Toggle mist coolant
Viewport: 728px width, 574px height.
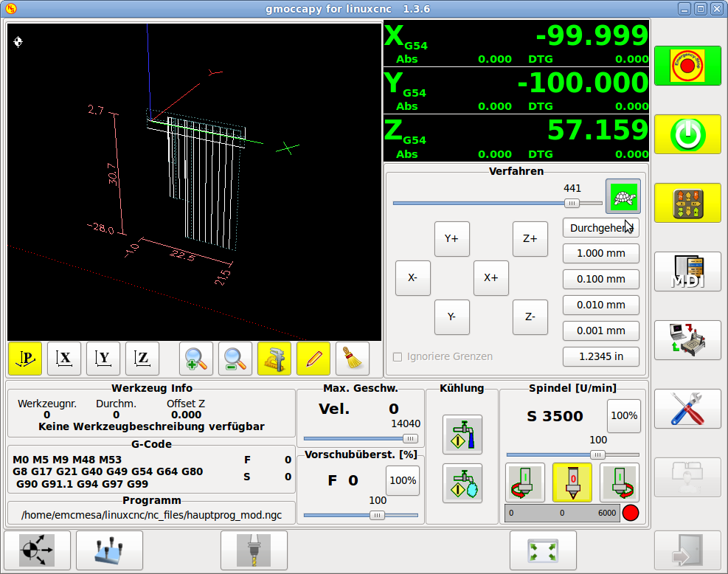[x=462, y=483]
